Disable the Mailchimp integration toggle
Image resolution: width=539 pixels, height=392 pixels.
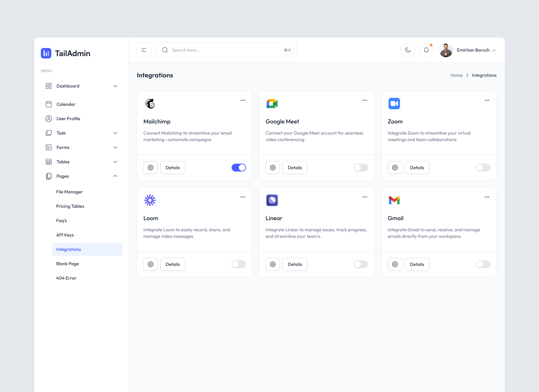(x=239, y=167)
